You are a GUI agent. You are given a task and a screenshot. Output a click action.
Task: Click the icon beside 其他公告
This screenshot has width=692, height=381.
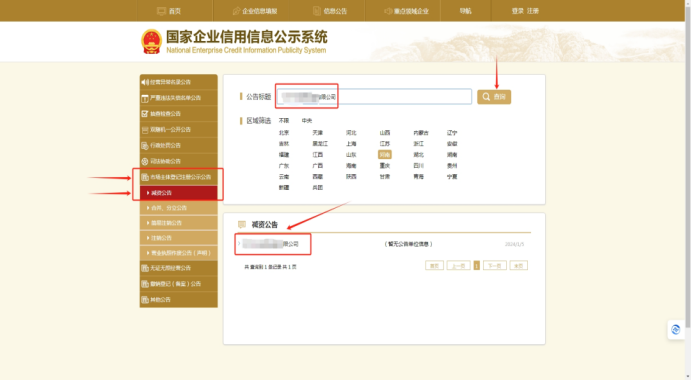pyautogui.click(x=145, y=300)
